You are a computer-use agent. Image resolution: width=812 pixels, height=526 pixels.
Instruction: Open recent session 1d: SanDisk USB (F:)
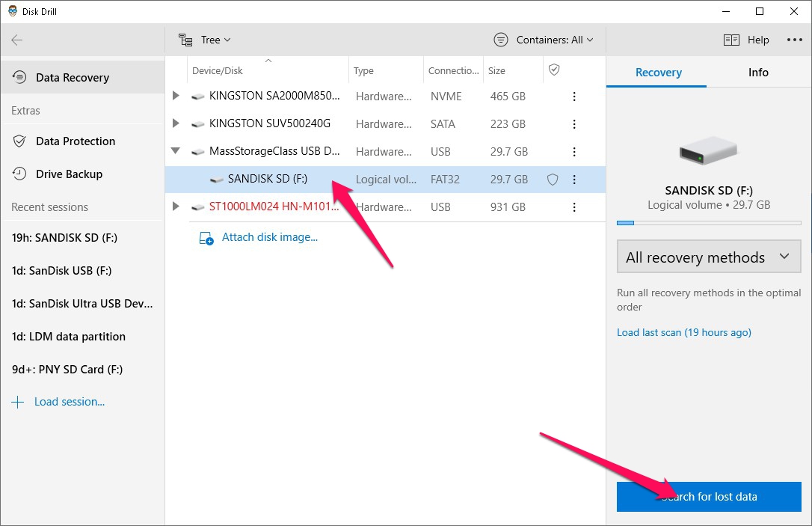(x=61, y=271)
